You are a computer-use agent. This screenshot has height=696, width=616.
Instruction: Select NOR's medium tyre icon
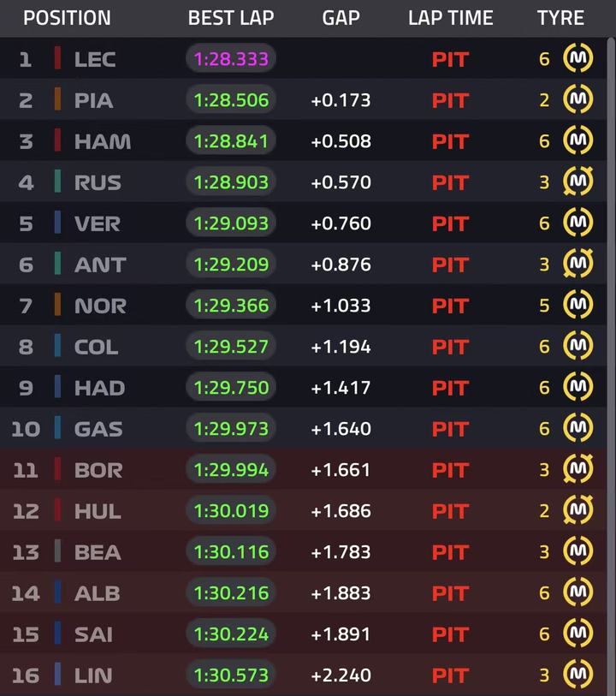click(x=577, y=305)
